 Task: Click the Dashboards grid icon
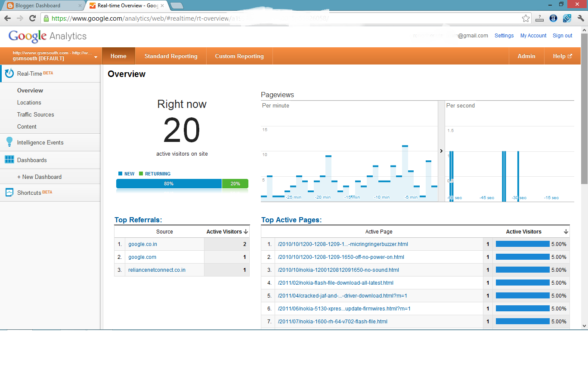click(x=9, y=160)
